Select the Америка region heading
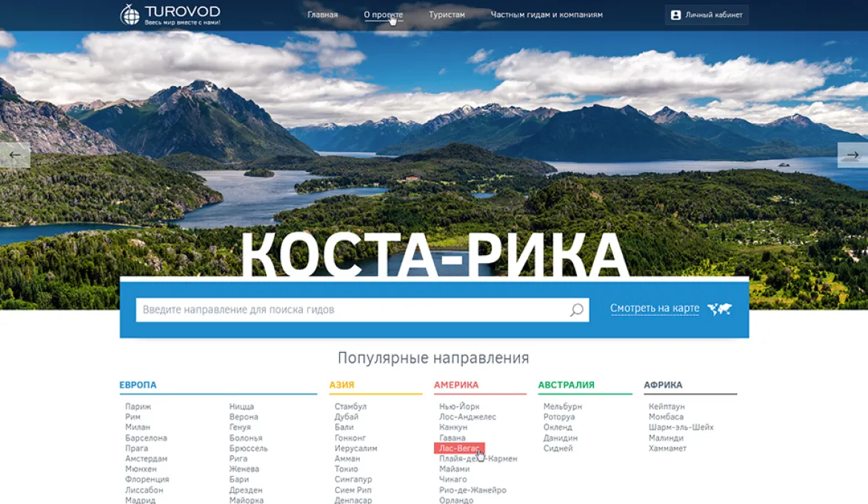Screen dimensions: 868x504 (456, 385)
